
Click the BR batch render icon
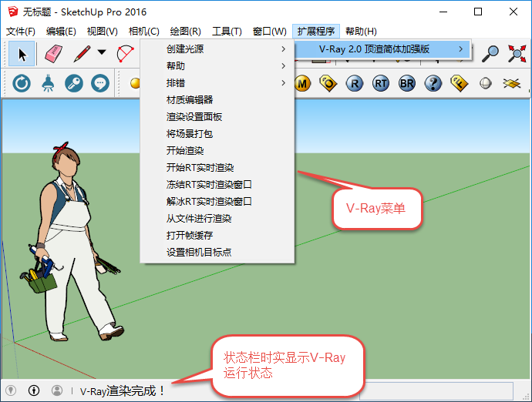tap(407, 83)
